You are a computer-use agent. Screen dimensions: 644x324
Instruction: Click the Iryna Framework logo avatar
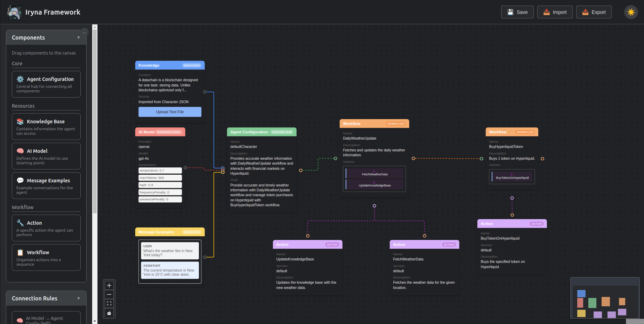[14, 12]
